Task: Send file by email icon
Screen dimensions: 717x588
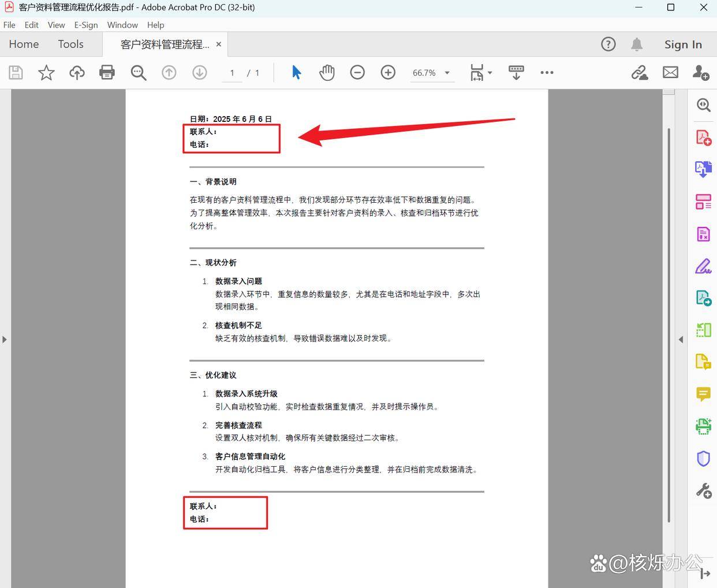Action: pos(670,73)
